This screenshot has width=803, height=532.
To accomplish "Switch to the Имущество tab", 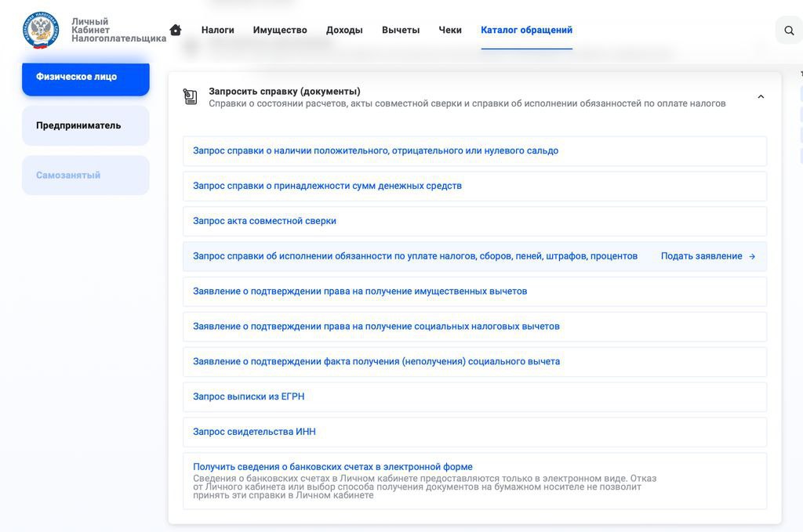I will coord(280,30).
